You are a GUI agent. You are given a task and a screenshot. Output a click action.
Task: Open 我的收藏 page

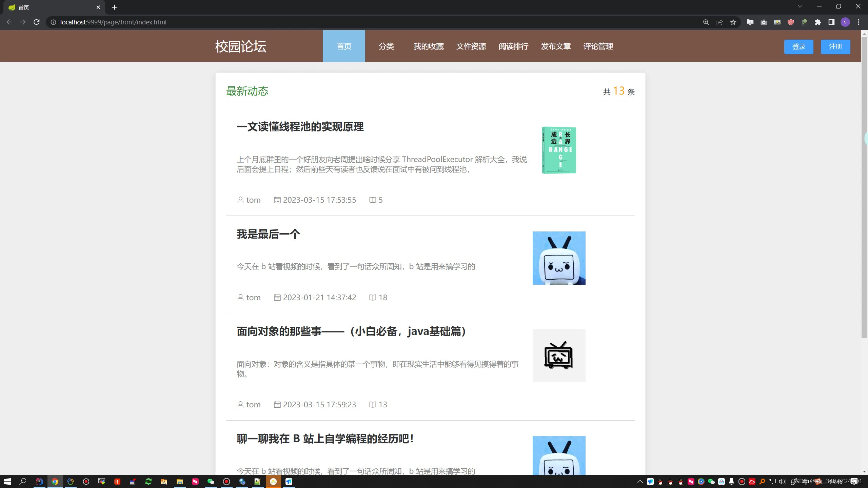point(429,46)
